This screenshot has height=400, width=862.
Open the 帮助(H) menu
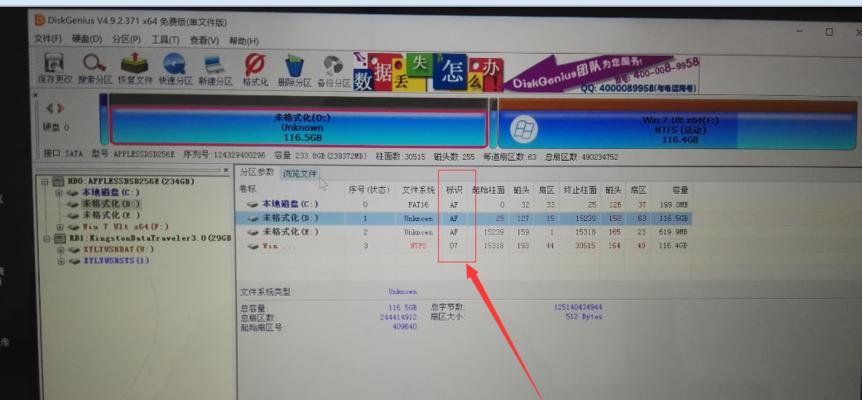pyautogui.click(x=244, y=41)
